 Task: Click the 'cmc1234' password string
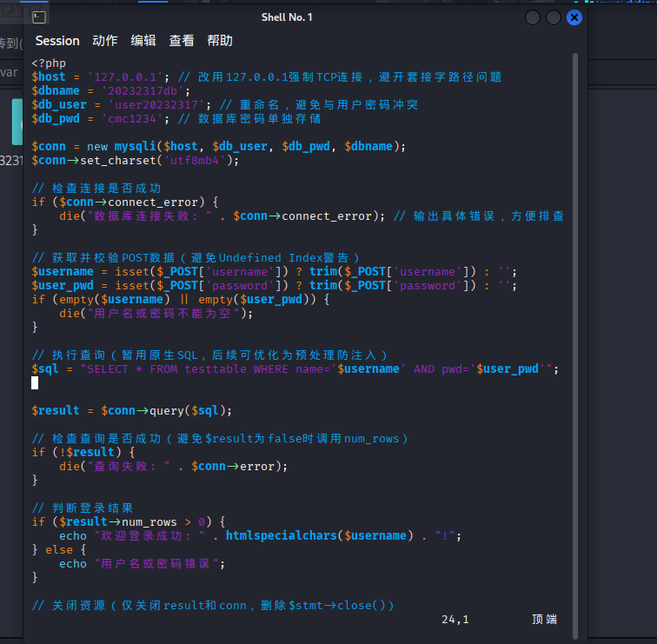click(x=132, y=119)
